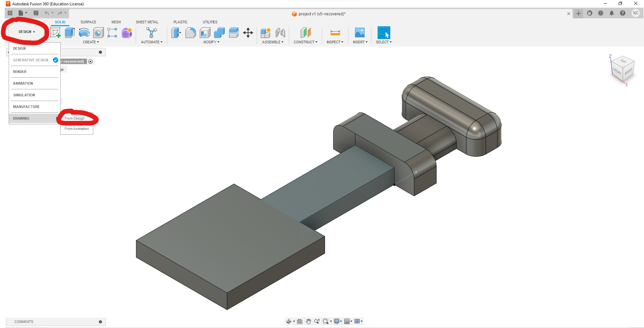Switch to the MESH tab
The image size is (644, 328).
(x=116, y=22)
